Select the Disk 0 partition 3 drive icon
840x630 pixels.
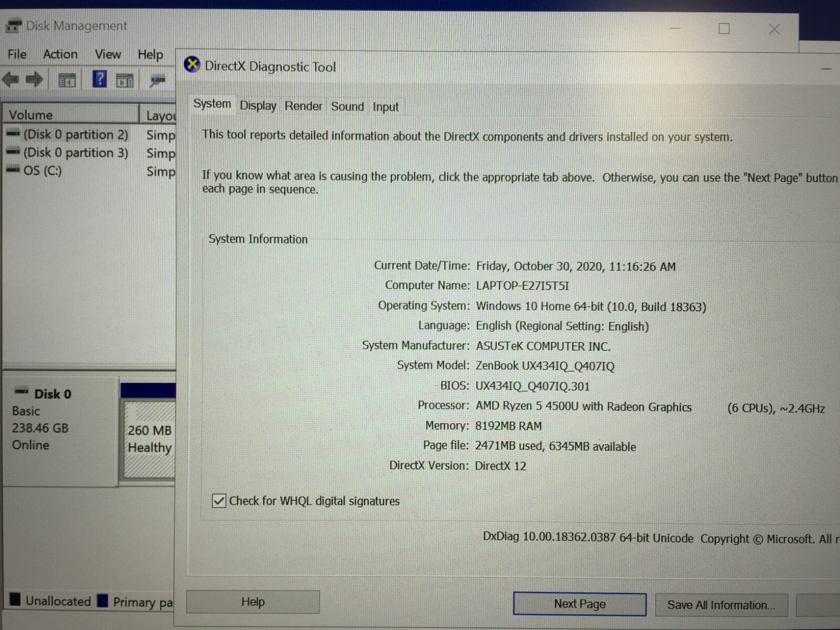(13, 152)
